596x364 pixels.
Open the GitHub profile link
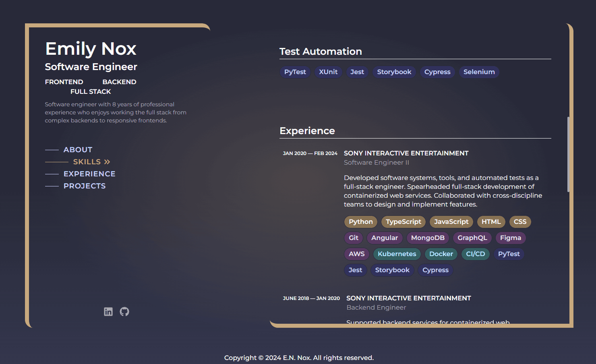[x=124, y=311]
